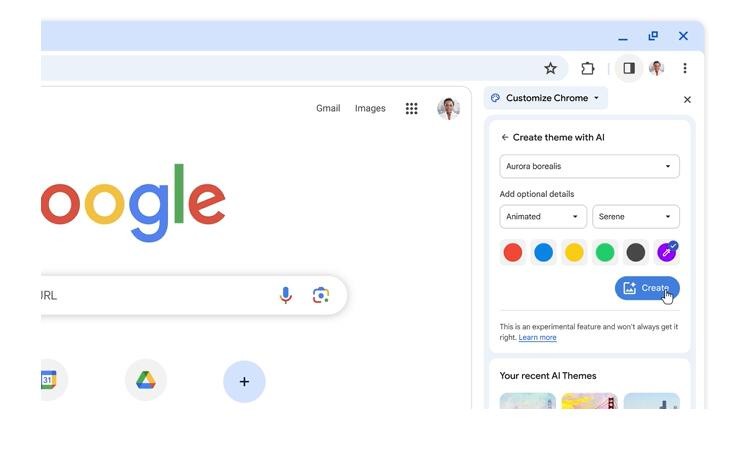Image resolution: width=730 pixels, height=468 pixels.
Task: Start voice search with the microphone icon
Action: [x=286, y=295]
